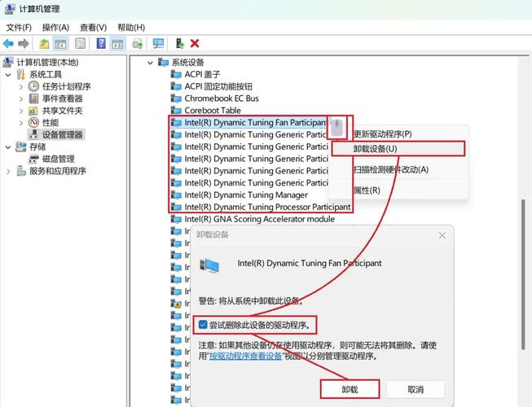Click the 取消 button in the dialog

pos(415,389)
